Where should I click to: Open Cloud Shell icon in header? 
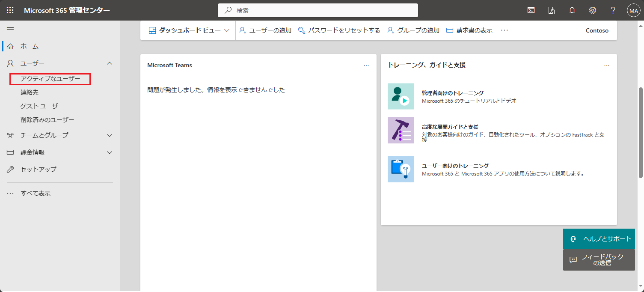click(531, 10)
